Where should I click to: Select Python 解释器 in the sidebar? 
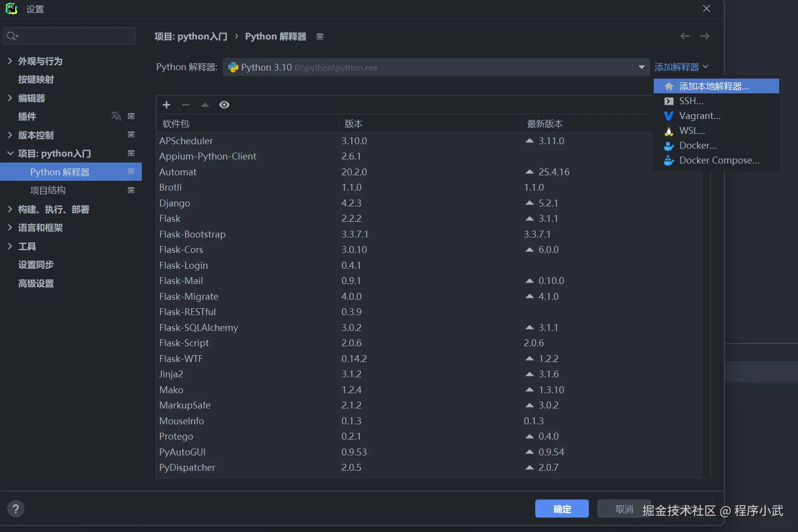(71, 172)
